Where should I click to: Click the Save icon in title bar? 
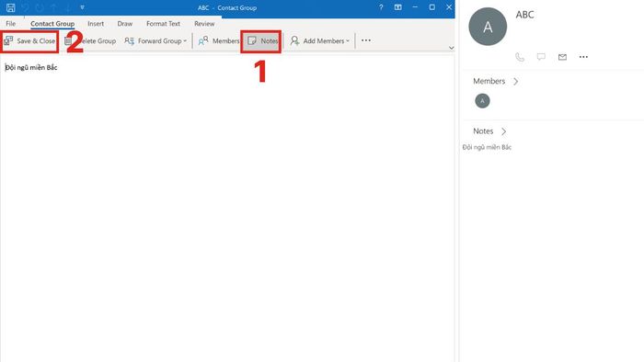click(x=11, y=7)
